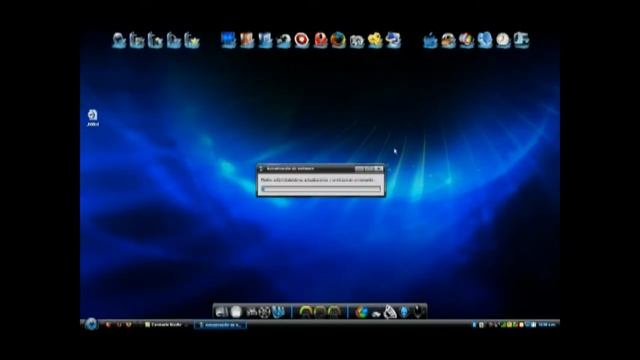Click the taskbar clock in system tray
640x360 pixels.
point(547,325)
